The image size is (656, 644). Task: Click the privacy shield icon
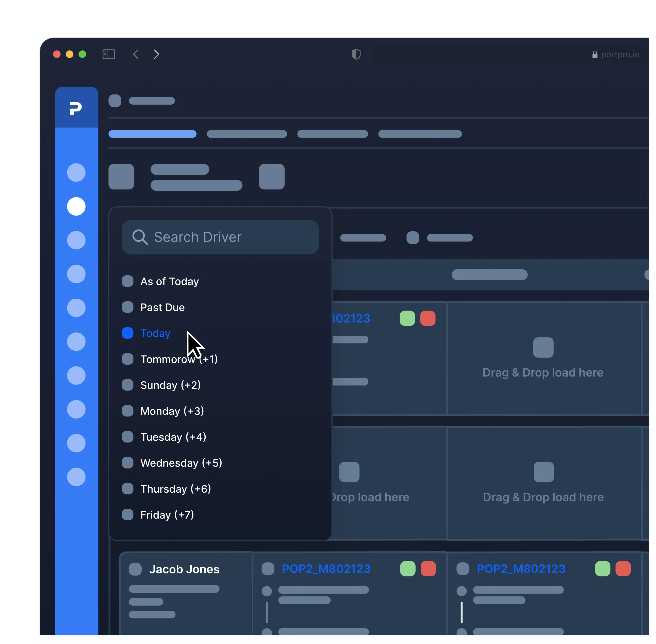click(356, 54)
